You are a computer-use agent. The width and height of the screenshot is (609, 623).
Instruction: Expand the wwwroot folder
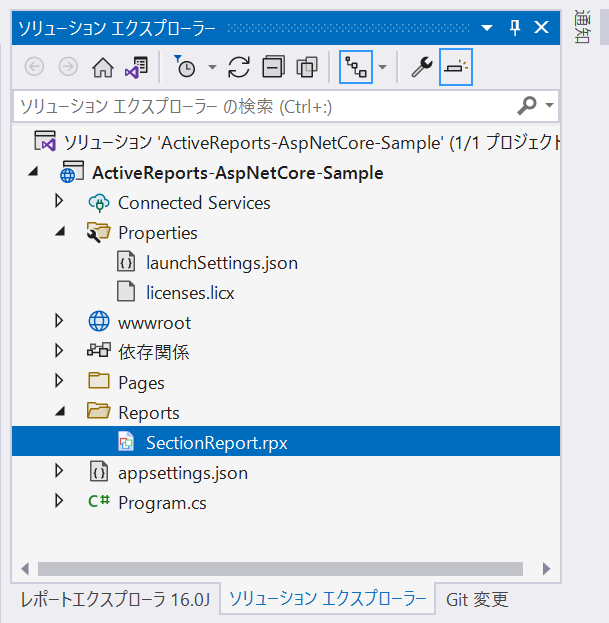point(59,321)
